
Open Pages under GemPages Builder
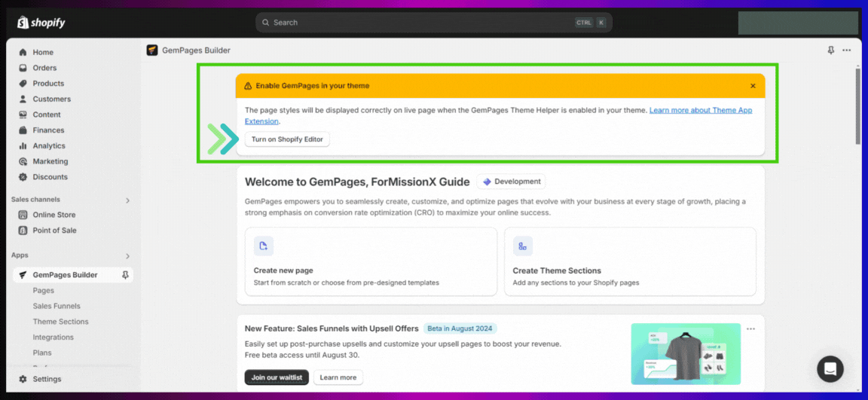click(43, 291)
